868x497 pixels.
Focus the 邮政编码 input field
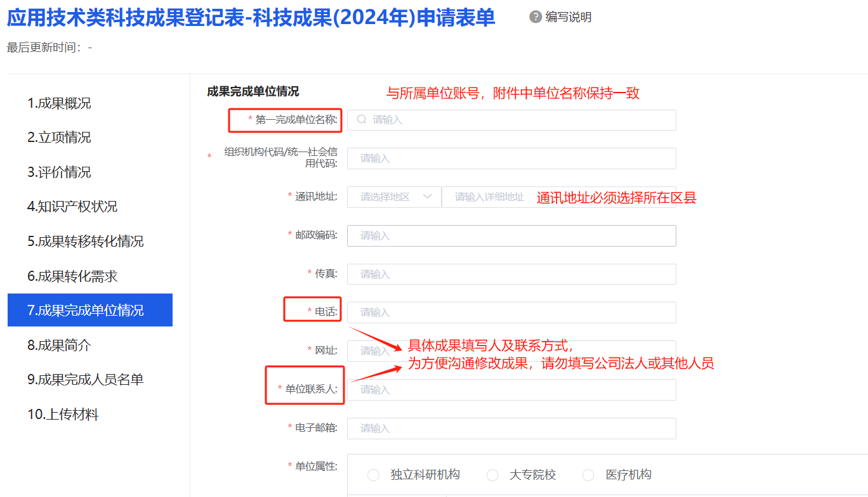click(511, 236)
